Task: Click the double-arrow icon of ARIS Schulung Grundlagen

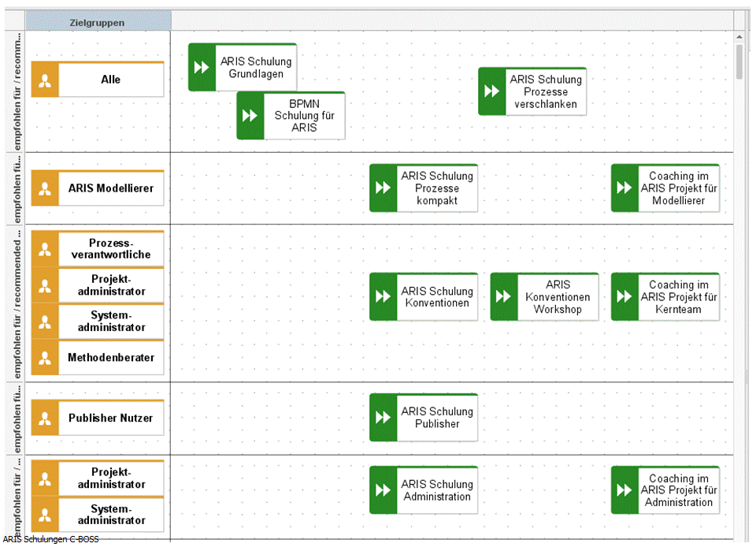Action: point(202,68)
